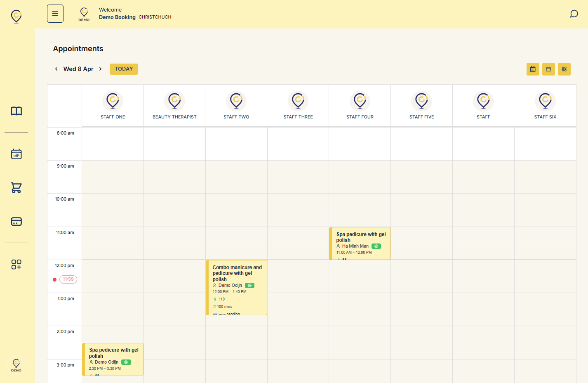
Task: Select the BEAUTY THERAPIST column header
Action: (174, 106)
